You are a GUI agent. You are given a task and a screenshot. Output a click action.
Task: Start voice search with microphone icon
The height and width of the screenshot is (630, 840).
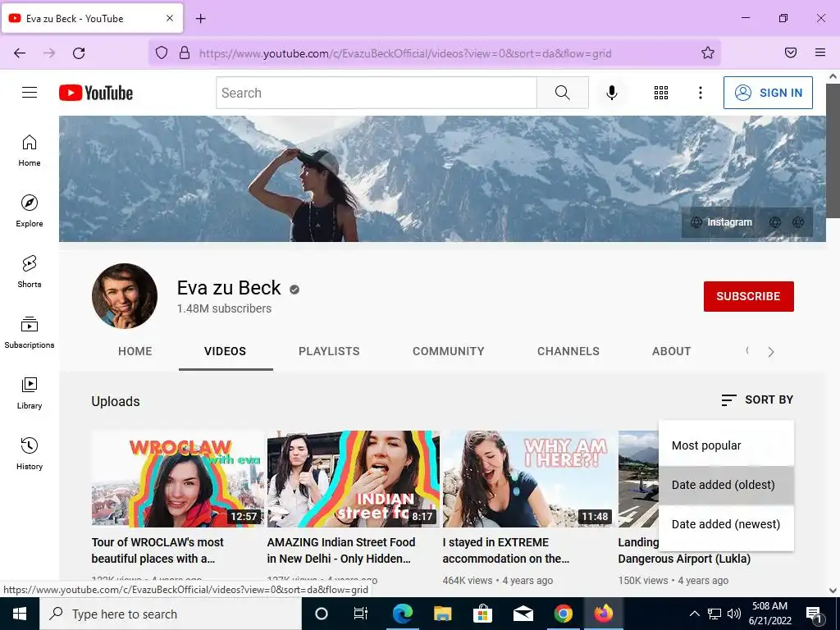(x=611, y=93)
